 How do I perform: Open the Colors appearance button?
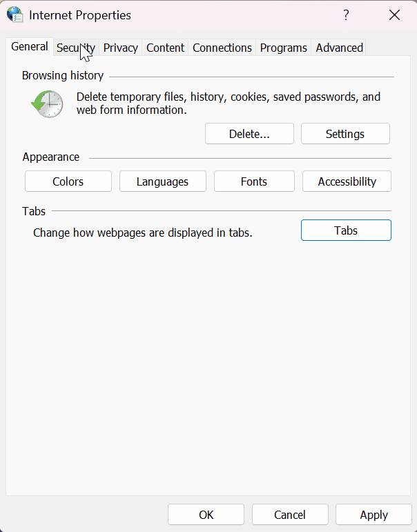[x=68, y=181]
